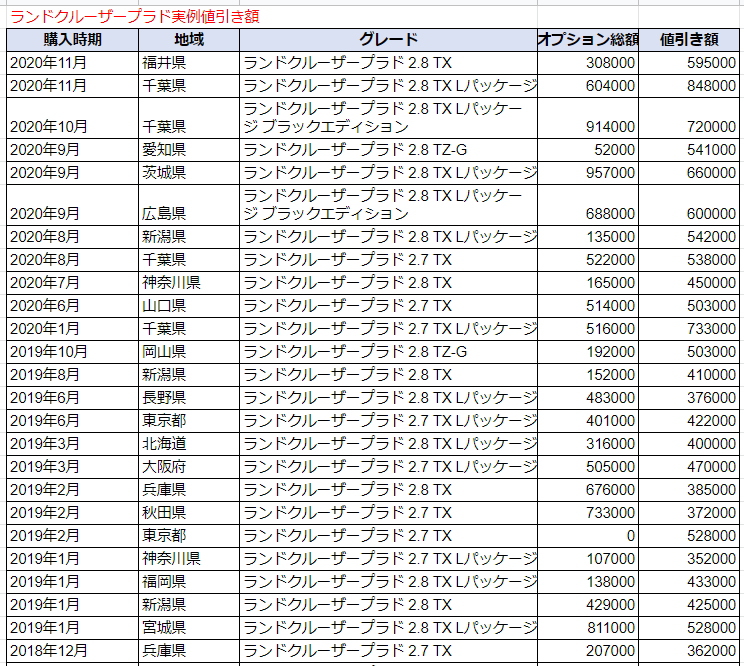Select option total 914000
This screenshot has height=666, width=744.
(588, 118)
